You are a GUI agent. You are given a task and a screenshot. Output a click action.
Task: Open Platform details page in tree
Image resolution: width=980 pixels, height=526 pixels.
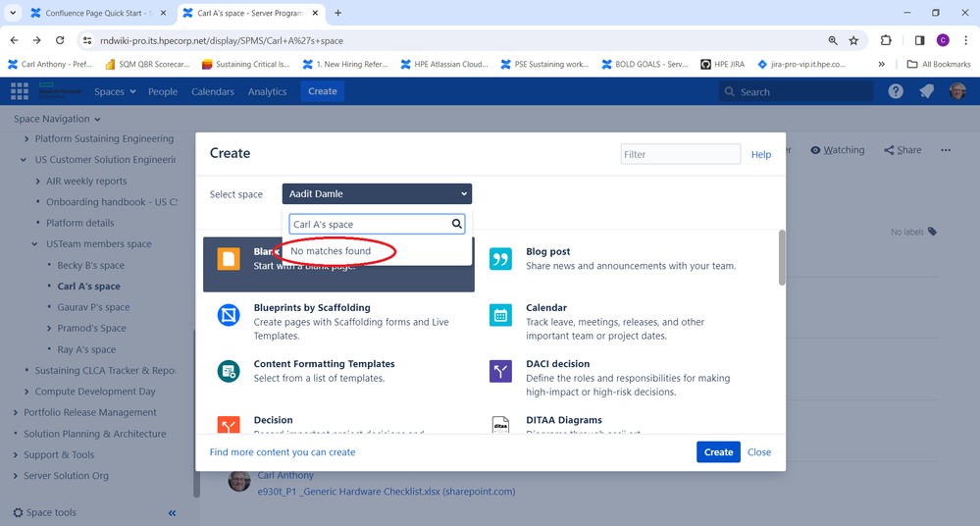[80, 223]
